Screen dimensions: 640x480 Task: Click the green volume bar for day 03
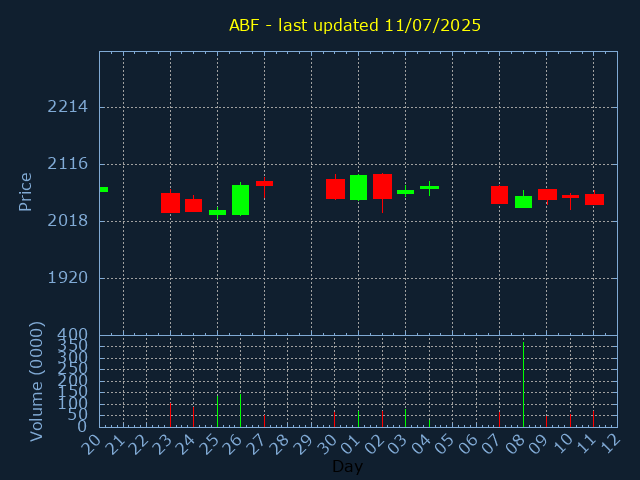pos(405,418)
